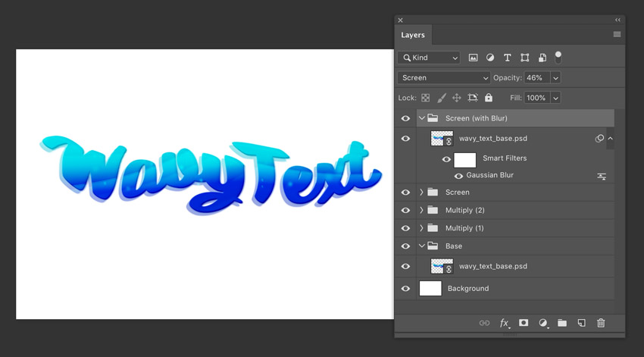Open the Opacity slider dropdown arrow
The height and width of the screenshot is (357, 644).
tap(555, 78)
